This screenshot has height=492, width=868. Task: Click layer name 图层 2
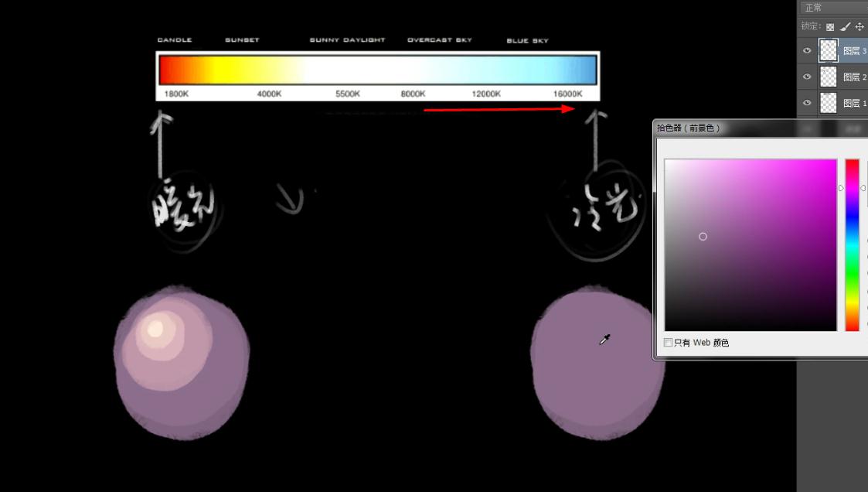[854, 77]
